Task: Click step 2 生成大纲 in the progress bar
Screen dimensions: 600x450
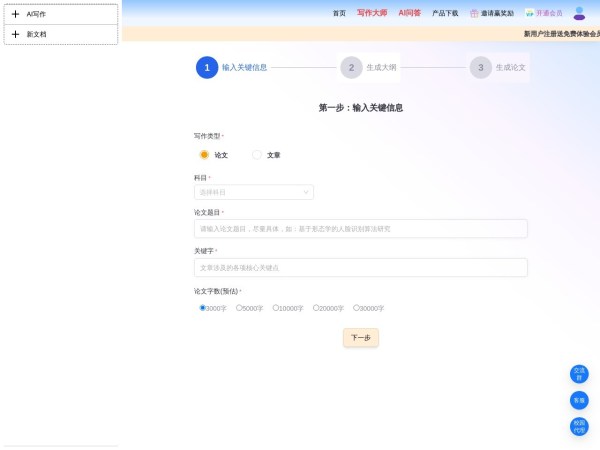Action: pyautogui.click(x=351, y=68)
